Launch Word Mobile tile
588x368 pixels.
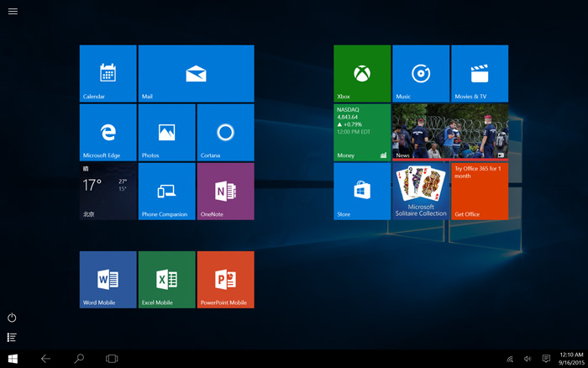click(108, 279)
